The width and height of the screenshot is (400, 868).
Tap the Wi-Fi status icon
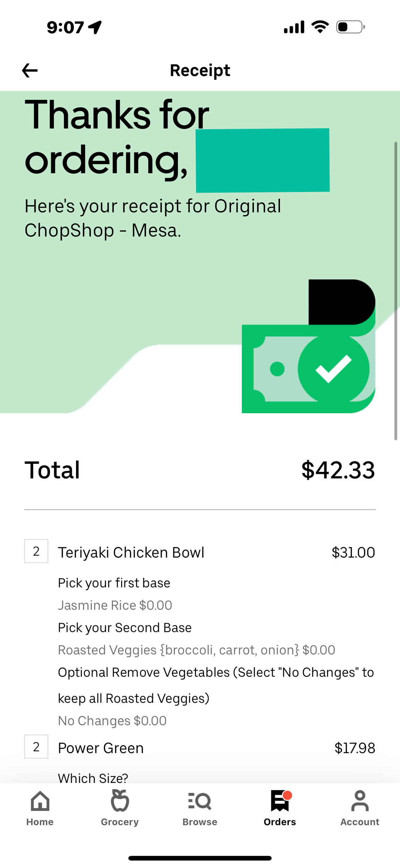[x=320, y=27]
